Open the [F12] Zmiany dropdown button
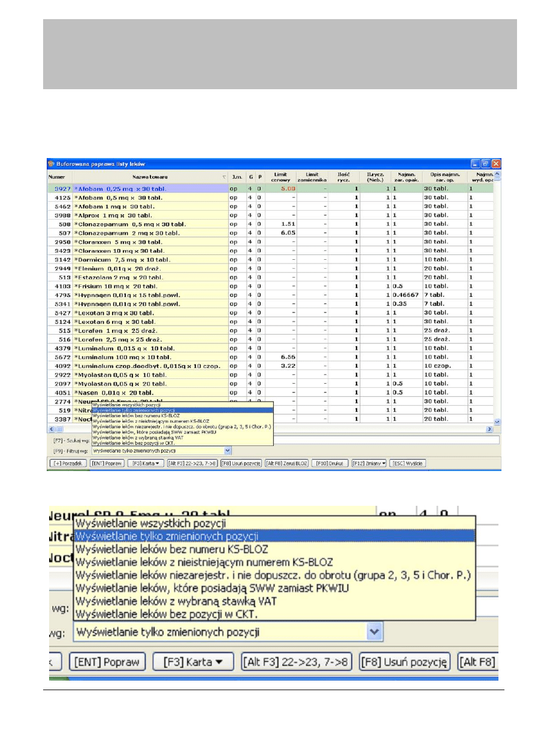The height and width of the screenshot is (756, 535). (x=368, y=463)
